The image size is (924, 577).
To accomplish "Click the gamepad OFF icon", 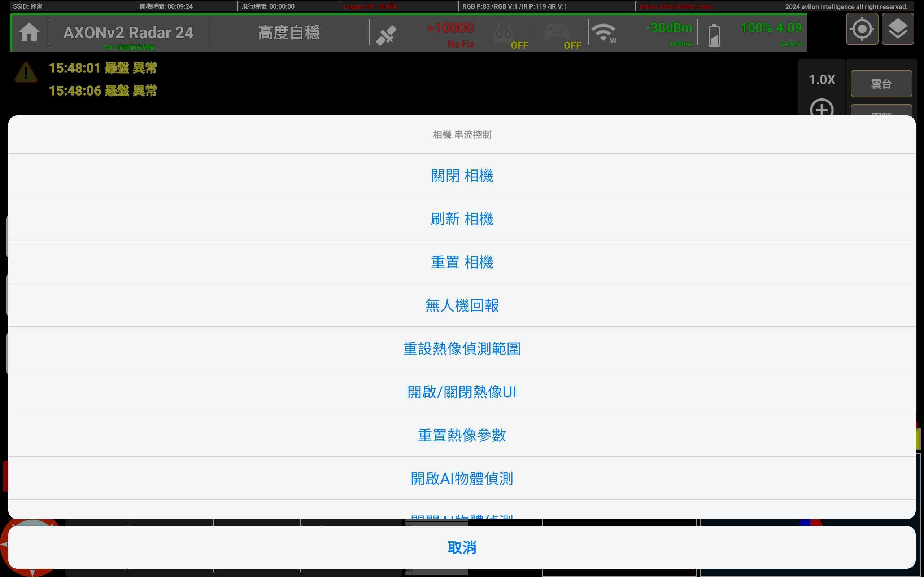I will coord(557,33).
